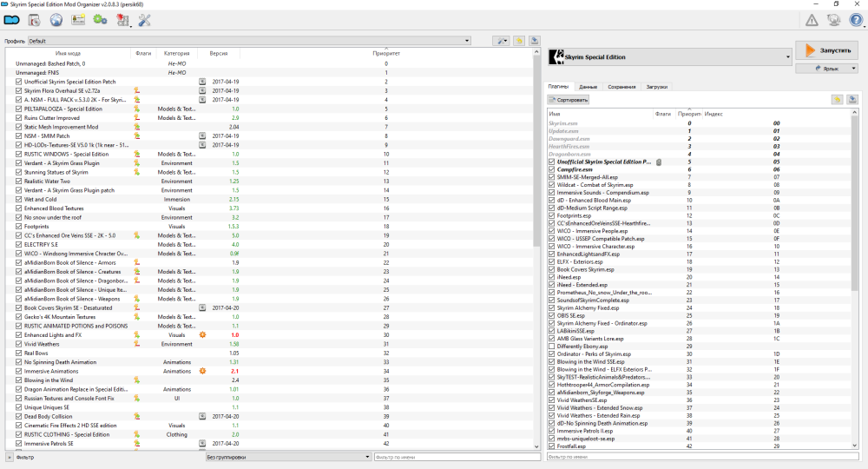Image resolution: width=868 pixels, height=469 pixels.
Task: Focus the plugin name filter field
Action: (x=703, y=457)
